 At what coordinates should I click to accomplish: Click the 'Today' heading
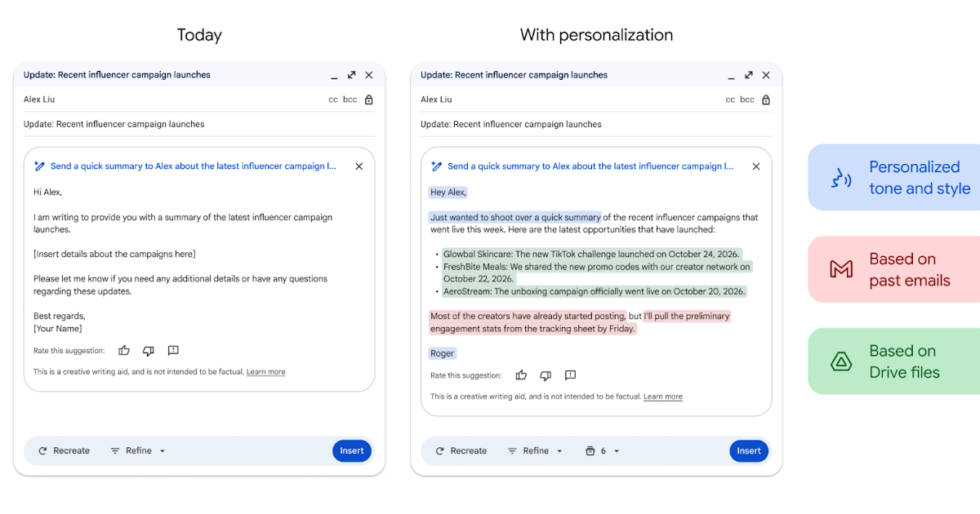coord(199,35)
